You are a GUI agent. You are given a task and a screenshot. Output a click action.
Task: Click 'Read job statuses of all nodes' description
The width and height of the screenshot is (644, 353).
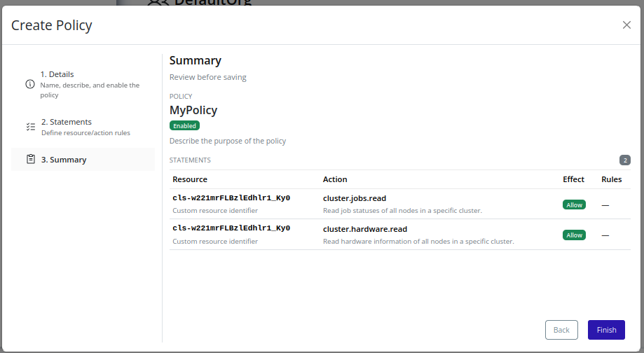(402, 211)
